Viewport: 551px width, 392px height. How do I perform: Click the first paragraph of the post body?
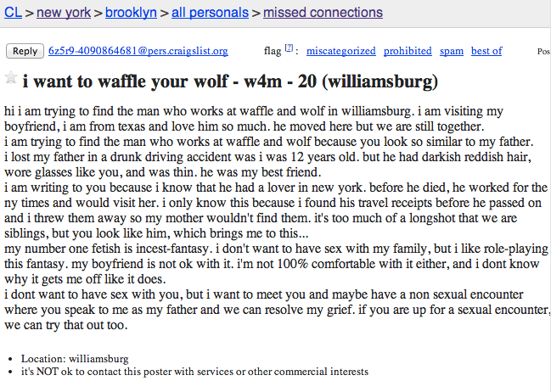pyautogui.click(x=254, y=119)
